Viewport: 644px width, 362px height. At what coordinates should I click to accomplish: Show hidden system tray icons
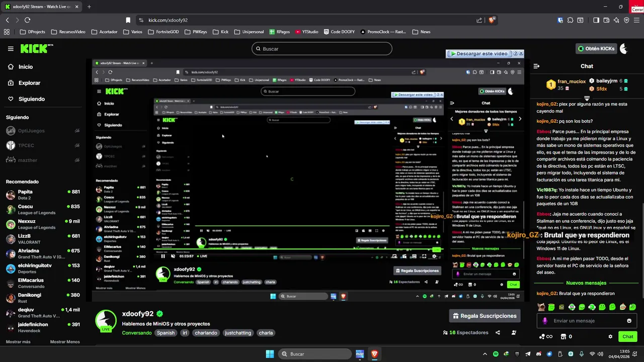[x=485, y=354]
